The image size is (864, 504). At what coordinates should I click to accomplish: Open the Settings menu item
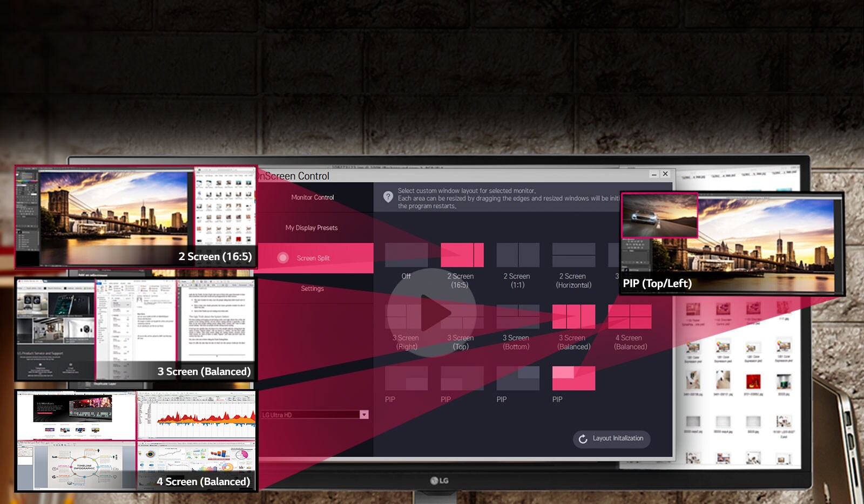tap(312, 289)
